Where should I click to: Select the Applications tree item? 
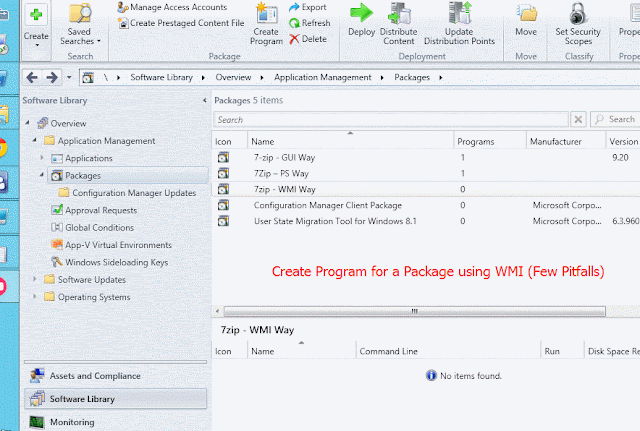click(89, 158)
